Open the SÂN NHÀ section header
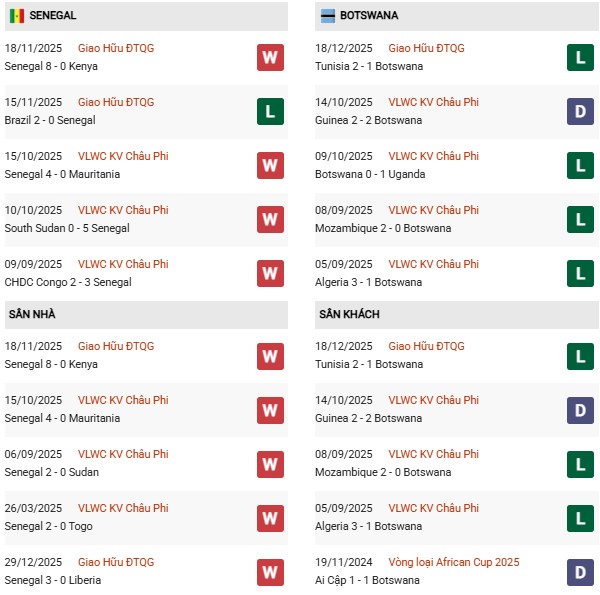This screenshot has height=595, width=600. (x=33, y=314)
